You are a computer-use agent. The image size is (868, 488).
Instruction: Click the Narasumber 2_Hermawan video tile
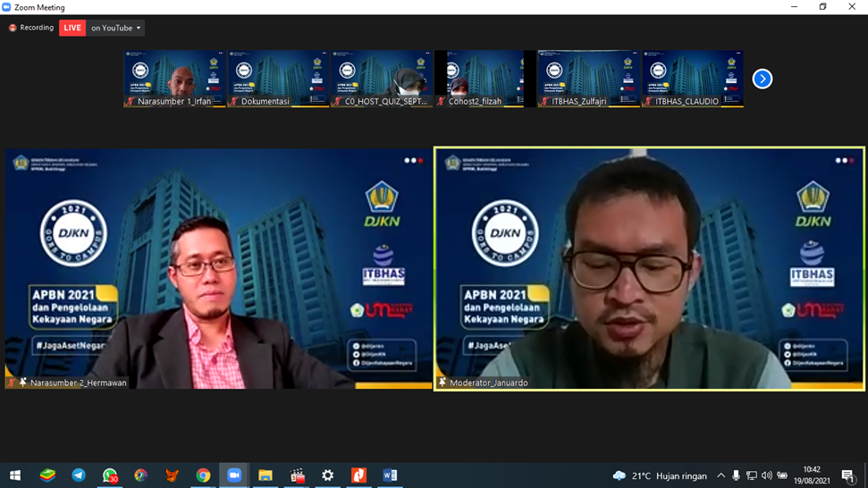218,268
